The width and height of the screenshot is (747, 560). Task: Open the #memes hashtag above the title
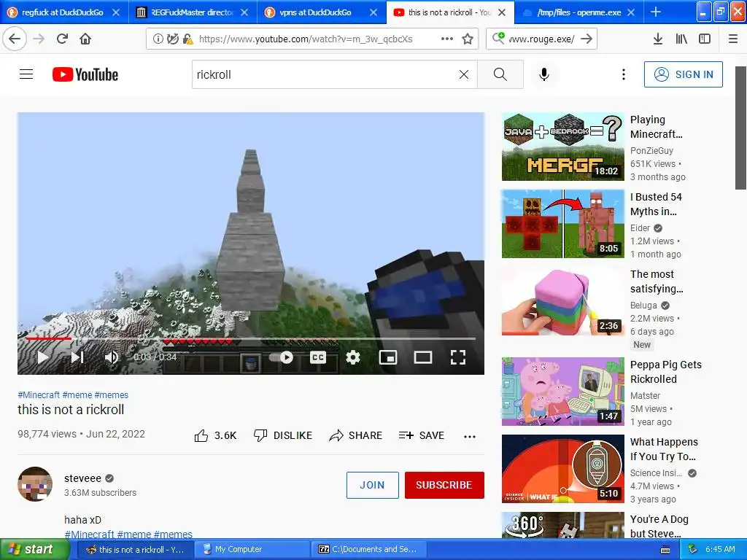[x=112, y=394]
